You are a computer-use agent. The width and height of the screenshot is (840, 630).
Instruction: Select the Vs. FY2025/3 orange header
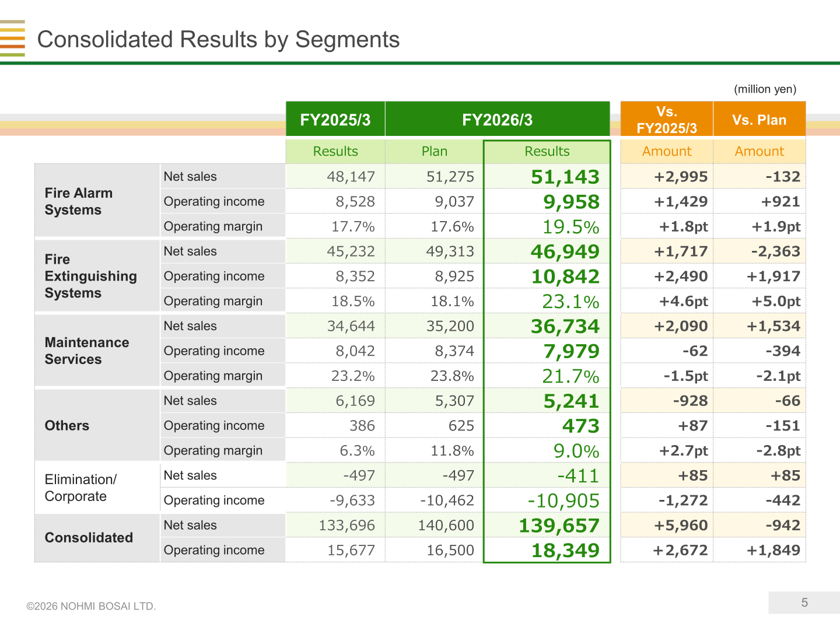pos(667,120)
